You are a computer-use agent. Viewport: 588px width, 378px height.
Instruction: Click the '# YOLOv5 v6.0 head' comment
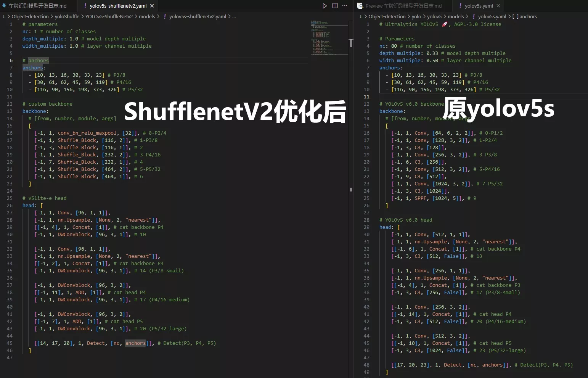[x=406, y=220]
